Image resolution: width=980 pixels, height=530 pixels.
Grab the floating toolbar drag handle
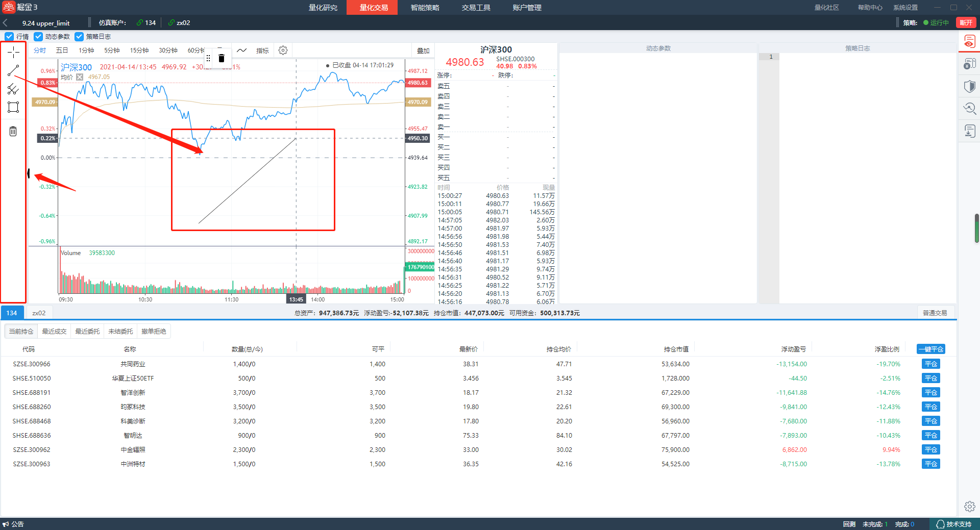pyautogui.click(x=208, y=58)
